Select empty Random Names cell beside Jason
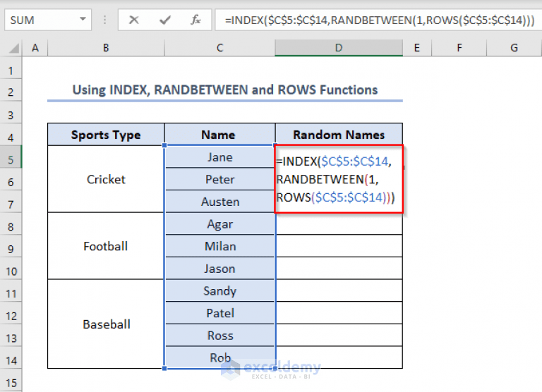The width and height of the screenshot is (542, 392). [339, 269]
